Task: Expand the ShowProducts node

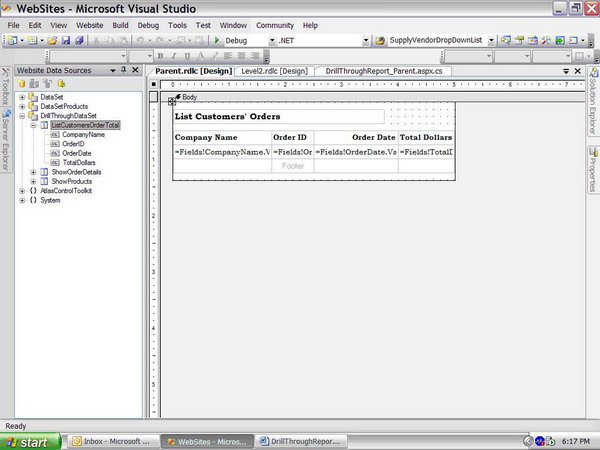Action: (x=33, y=181)
